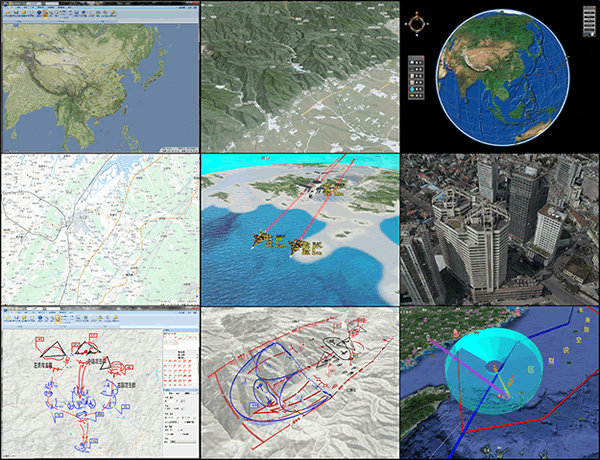Image resolution: width=600 pixels, height=460 pixels.
Task: Open the 3D city skyscraper view thumbnail
Action: pos(499,229)
